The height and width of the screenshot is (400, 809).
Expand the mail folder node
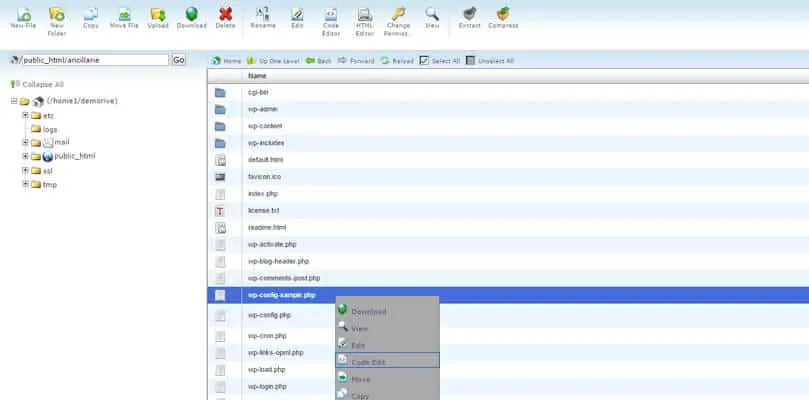pyautogui.click(x=25, y=142)
